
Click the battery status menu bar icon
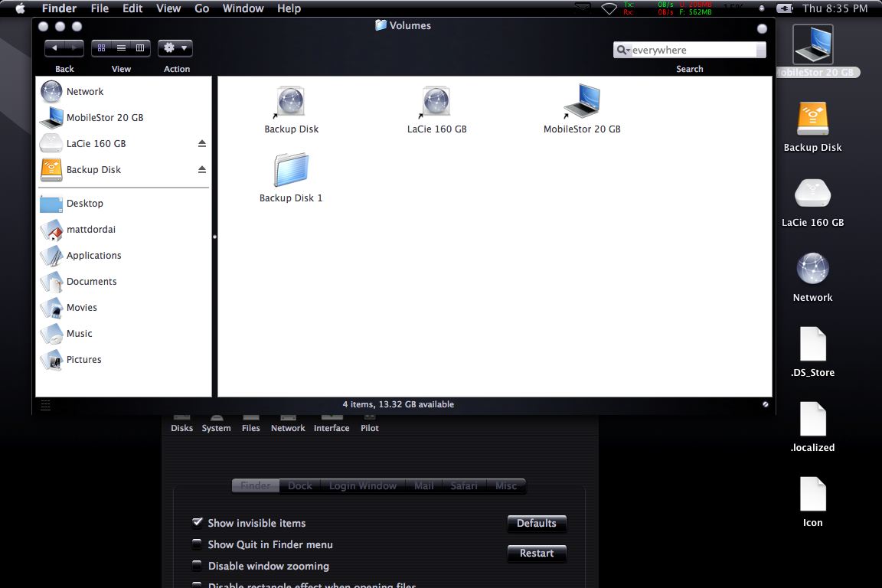coord(785,8)
